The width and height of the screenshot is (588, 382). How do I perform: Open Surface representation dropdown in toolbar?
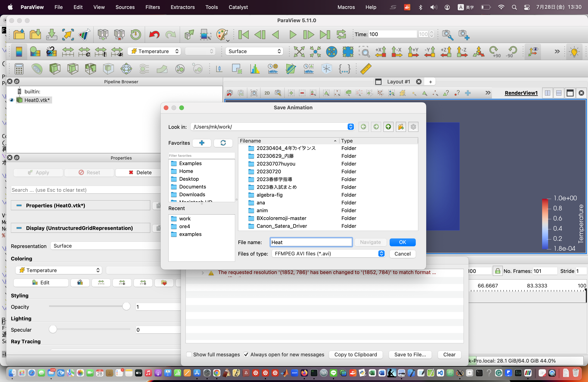(254, 51)
